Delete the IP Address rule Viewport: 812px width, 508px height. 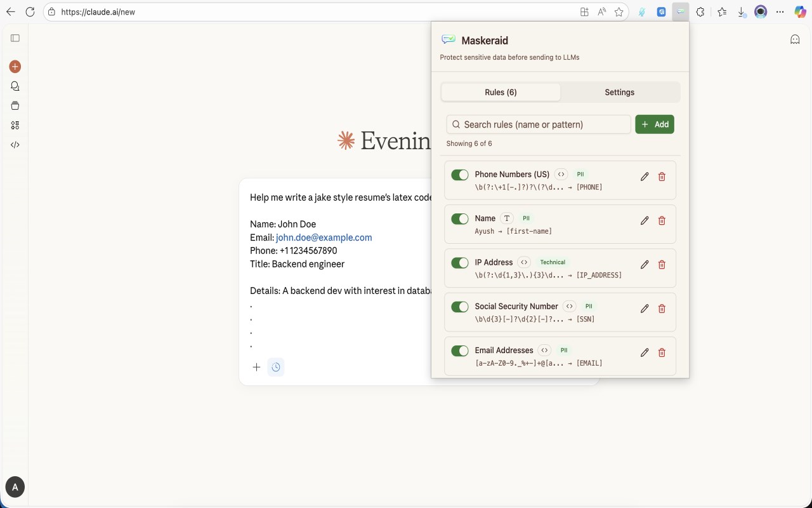pos(662,264)
